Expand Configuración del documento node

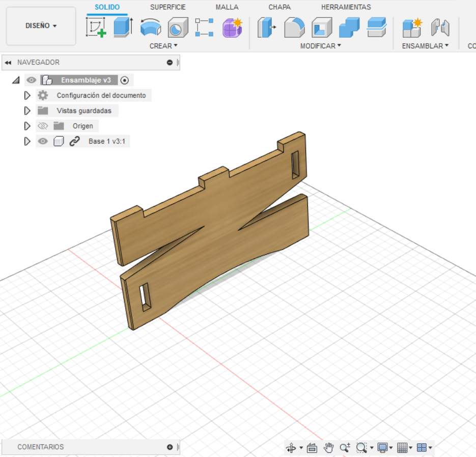click(x=27, y=95)
